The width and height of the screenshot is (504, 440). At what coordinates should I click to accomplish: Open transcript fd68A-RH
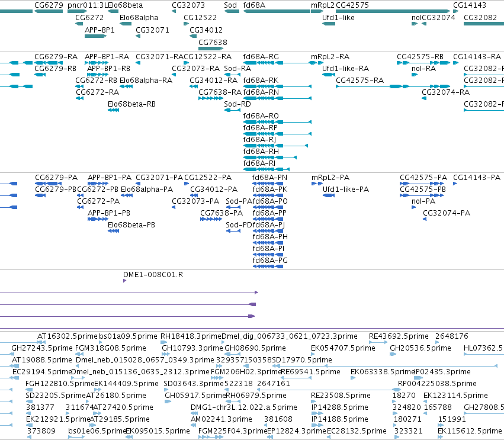(261, 152)
